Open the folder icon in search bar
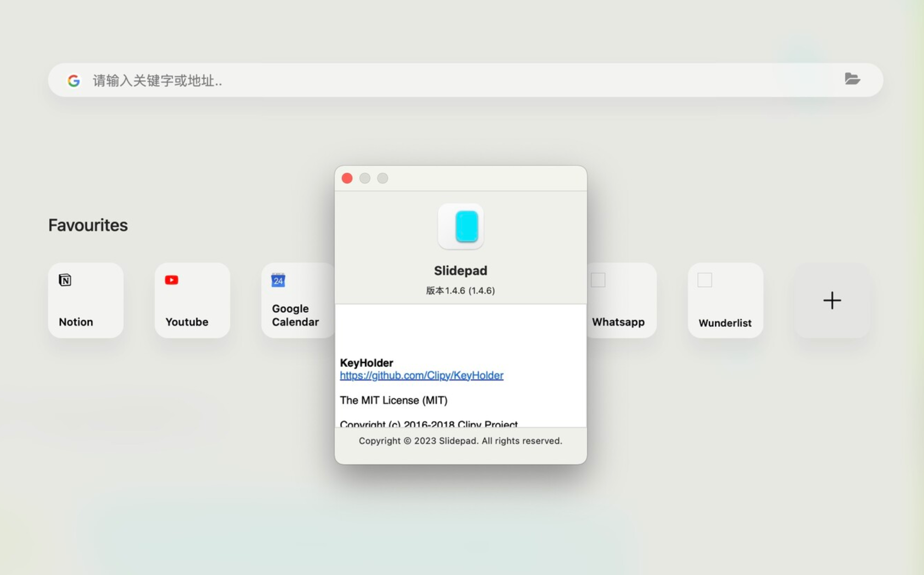This screenshot has width=924, height=575. (852, 79)
